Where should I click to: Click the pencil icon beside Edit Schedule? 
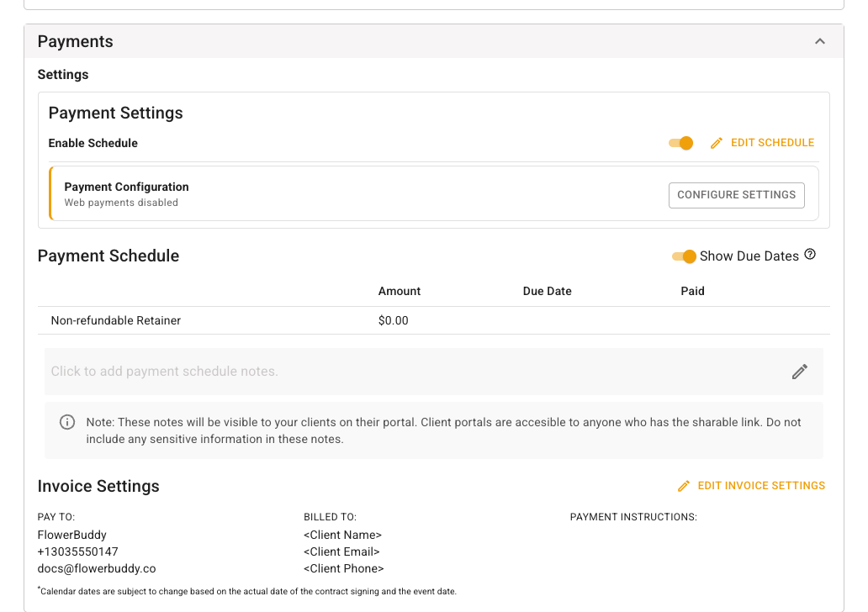click(x=717, y=143)
